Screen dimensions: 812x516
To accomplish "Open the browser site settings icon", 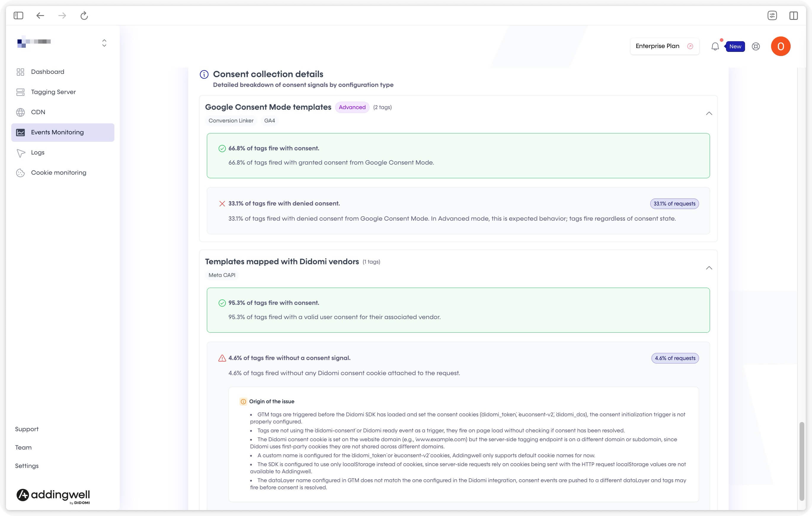I will 772,15.
